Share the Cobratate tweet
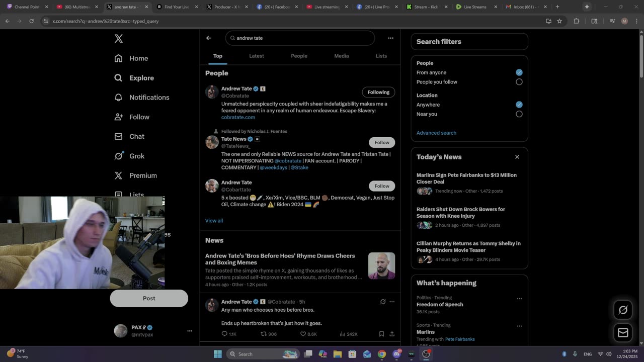Image resolution: width=644 pixels, height=362 pixels. (392, 334)
